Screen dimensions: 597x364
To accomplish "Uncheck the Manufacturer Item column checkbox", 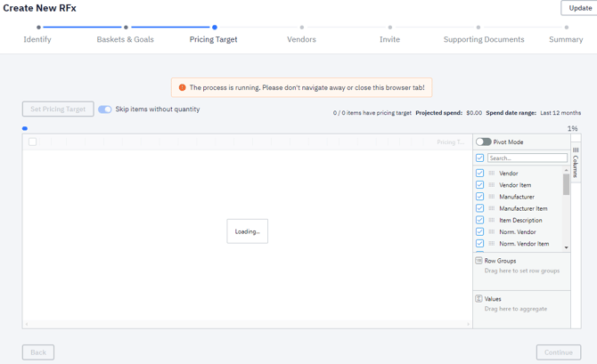I will pyautogui.click(x=479, y=208).
